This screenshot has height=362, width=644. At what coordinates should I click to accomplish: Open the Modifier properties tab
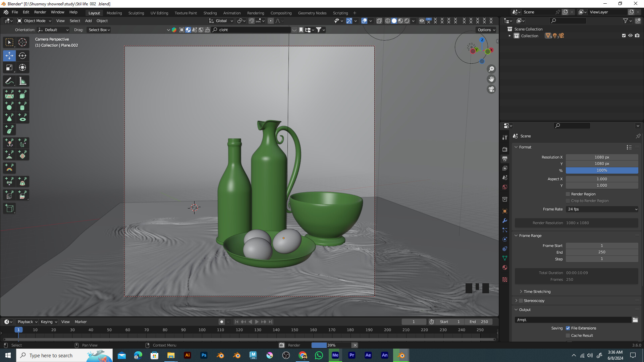(505, 221)
